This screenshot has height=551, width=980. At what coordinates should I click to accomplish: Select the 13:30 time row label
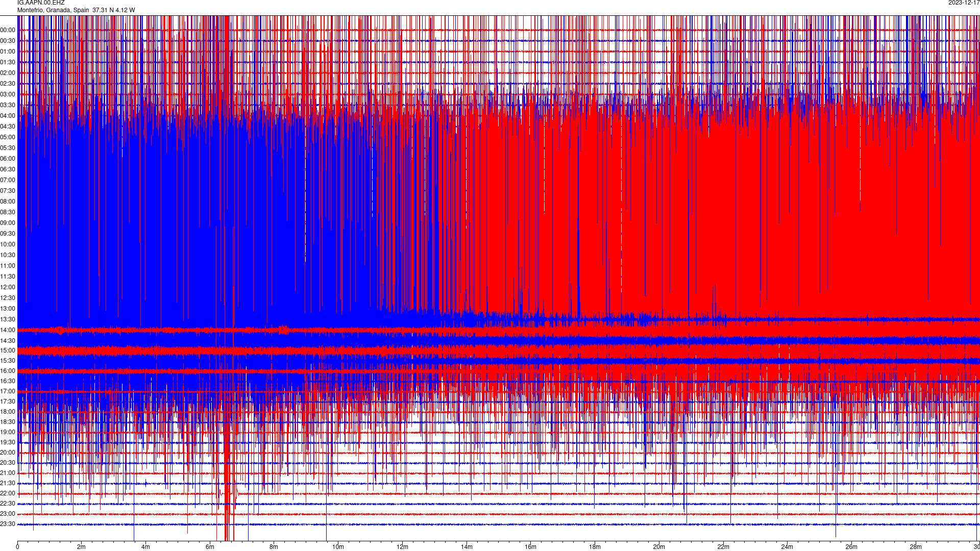coord(8,319)
